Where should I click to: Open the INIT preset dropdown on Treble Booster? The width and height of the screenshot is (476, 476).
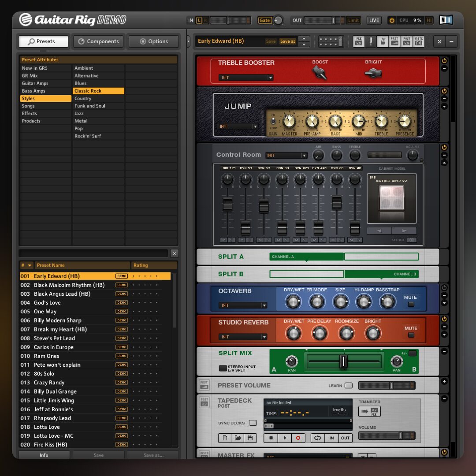(245, 77)
